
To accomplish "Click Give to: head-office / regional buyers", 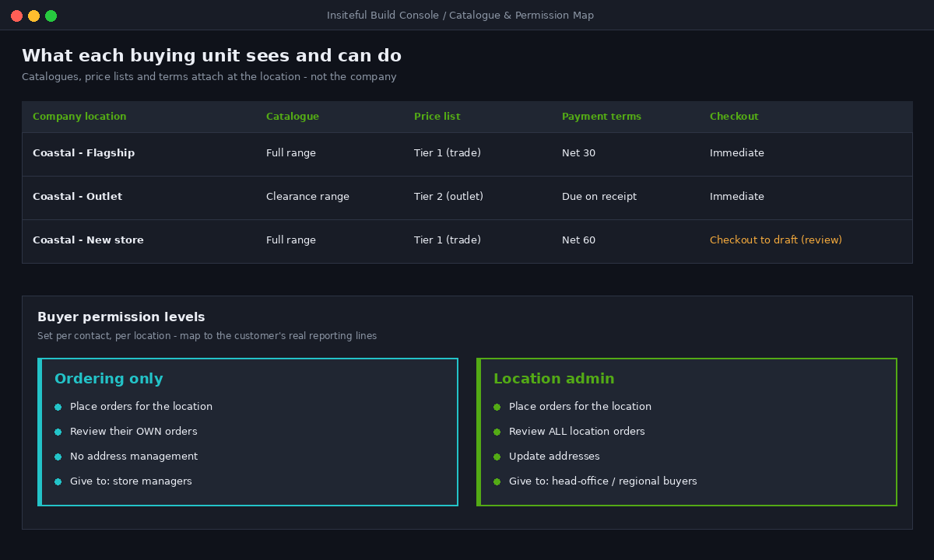I will point(603,481).
